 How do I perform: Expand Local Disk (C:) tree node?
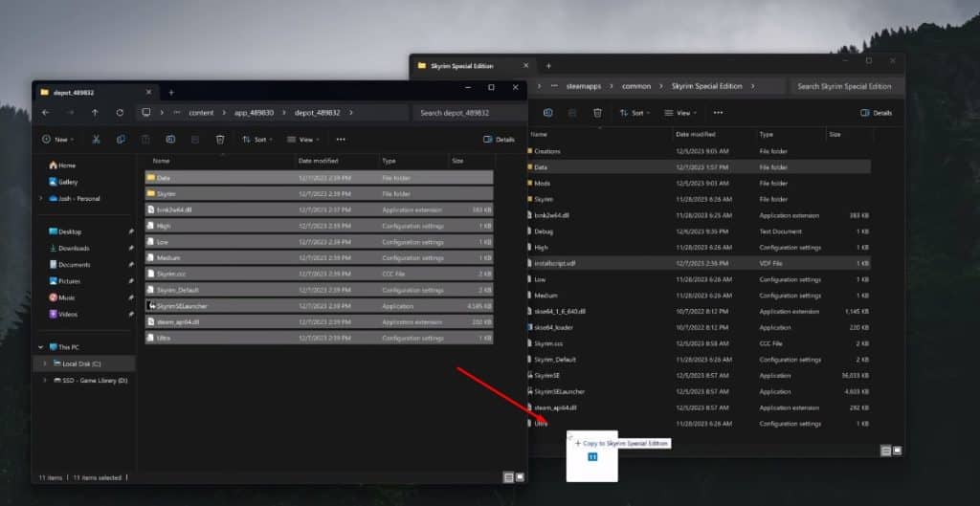tap(44, 363)
